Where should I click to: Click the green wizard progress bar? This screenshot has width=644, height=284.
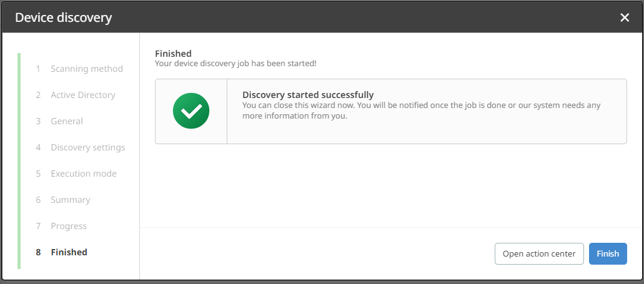[x=19, y=161]
